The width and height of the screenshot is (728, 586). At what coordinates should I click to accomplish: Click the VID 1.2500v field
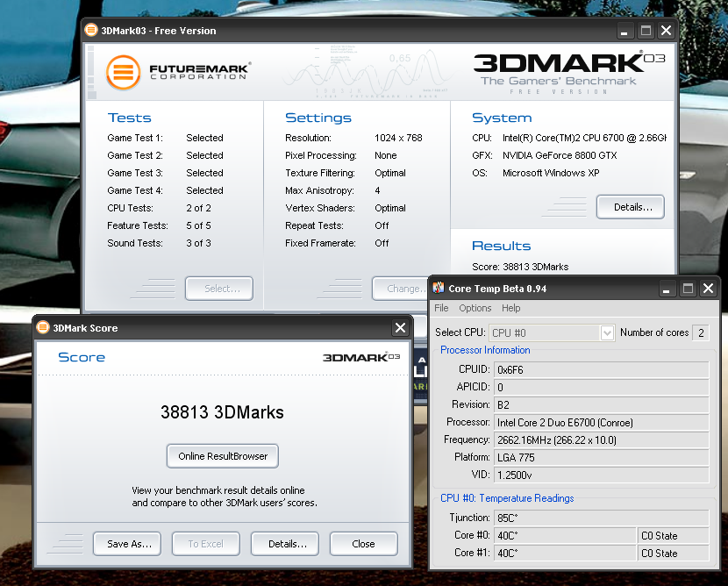point(601,475)
